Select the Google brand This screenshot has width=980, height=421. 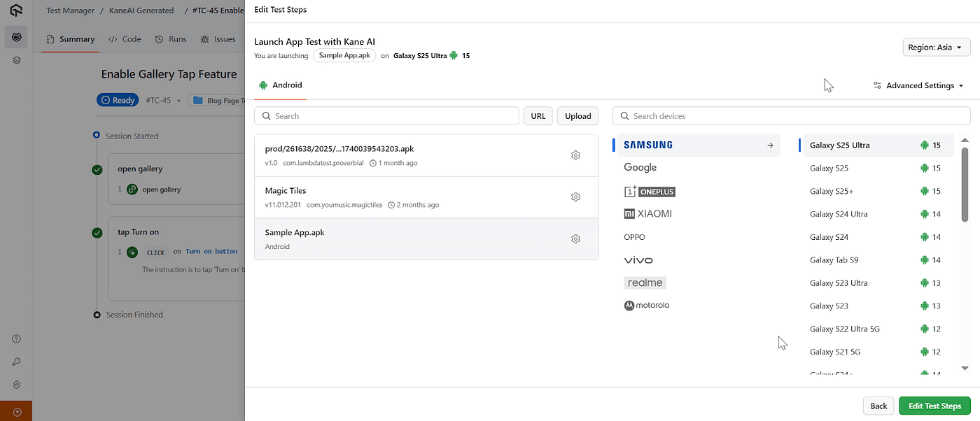[640, 168]
